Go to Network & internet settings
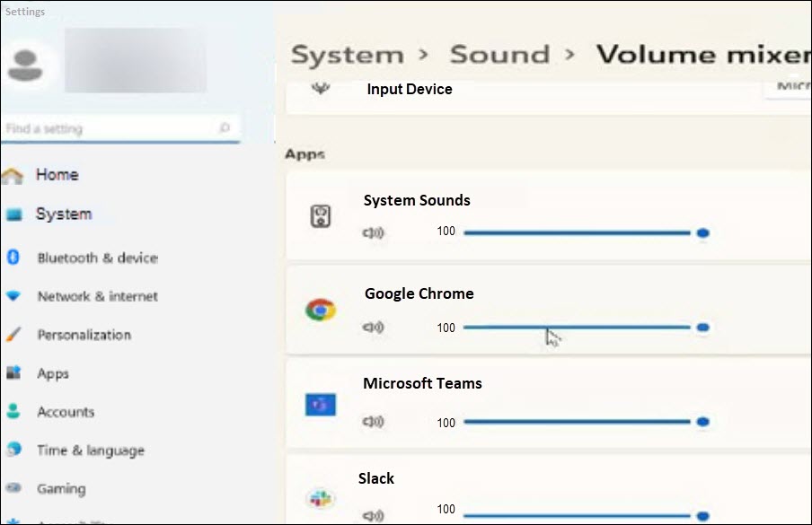Image resolution: width=812 pixels, height=525 pixels. tap(97, 296)
